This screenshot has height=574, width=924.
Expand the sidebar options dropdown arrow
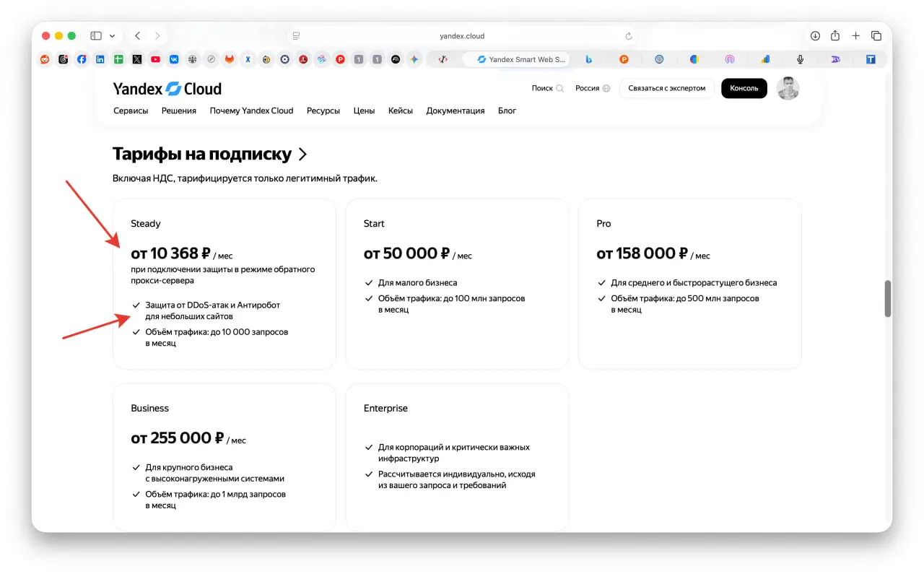pos(112,35)
